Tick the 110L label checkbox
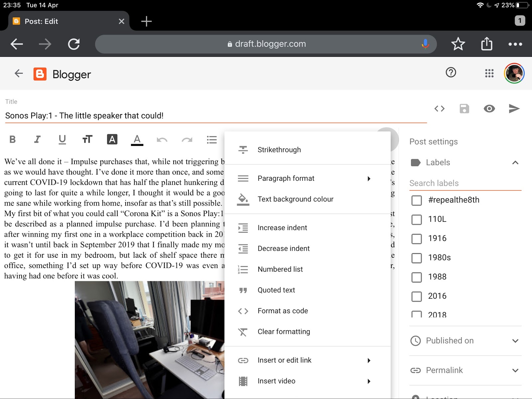This screenshot has width=532, height=399. [x=417, y=220]
